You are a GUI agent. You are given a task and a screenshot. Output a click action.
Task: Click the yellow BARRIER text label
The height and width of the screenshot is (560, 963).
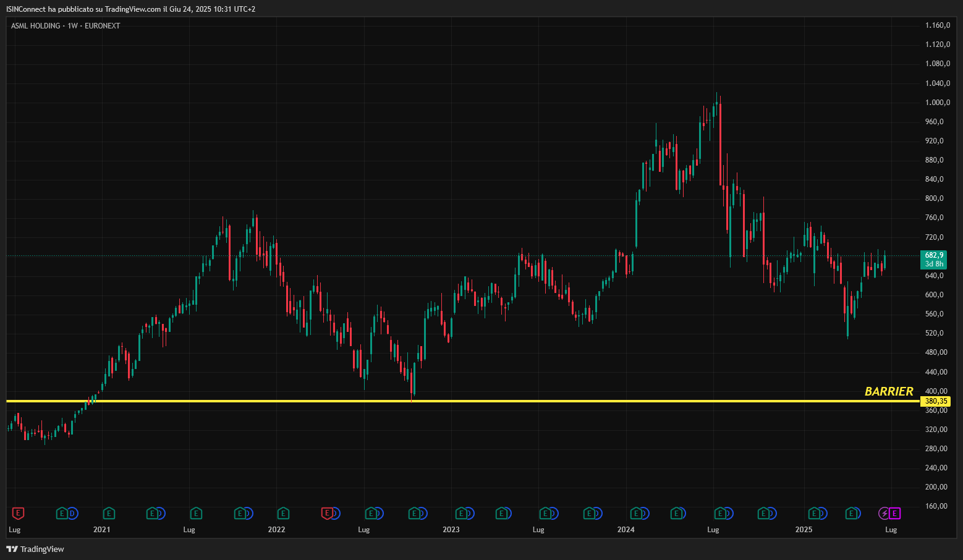[x=889, y=391]
